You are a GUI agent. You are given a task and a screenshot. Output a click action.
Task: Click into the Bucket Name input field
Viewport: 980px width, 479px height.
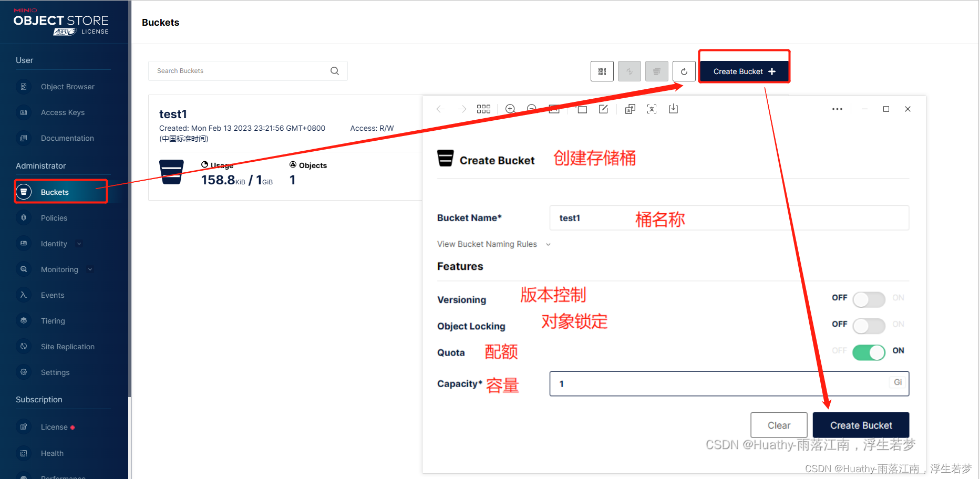pos(729,218)
